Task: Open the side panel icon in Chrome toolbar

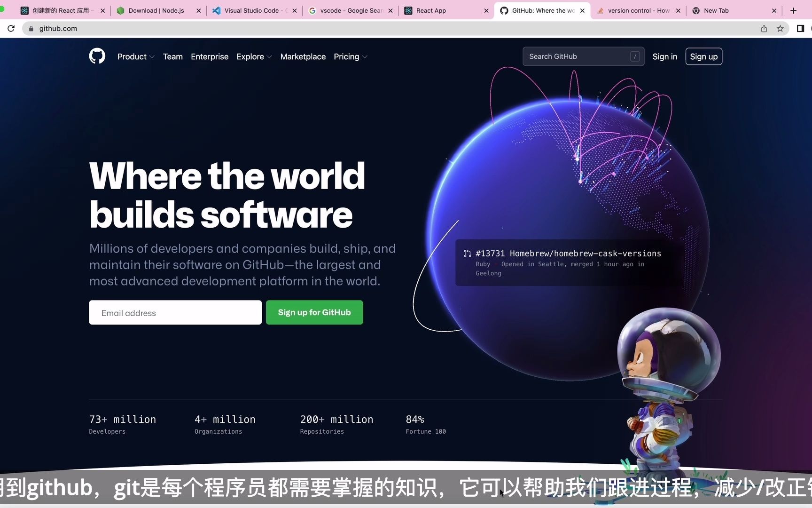Action: 800,28
